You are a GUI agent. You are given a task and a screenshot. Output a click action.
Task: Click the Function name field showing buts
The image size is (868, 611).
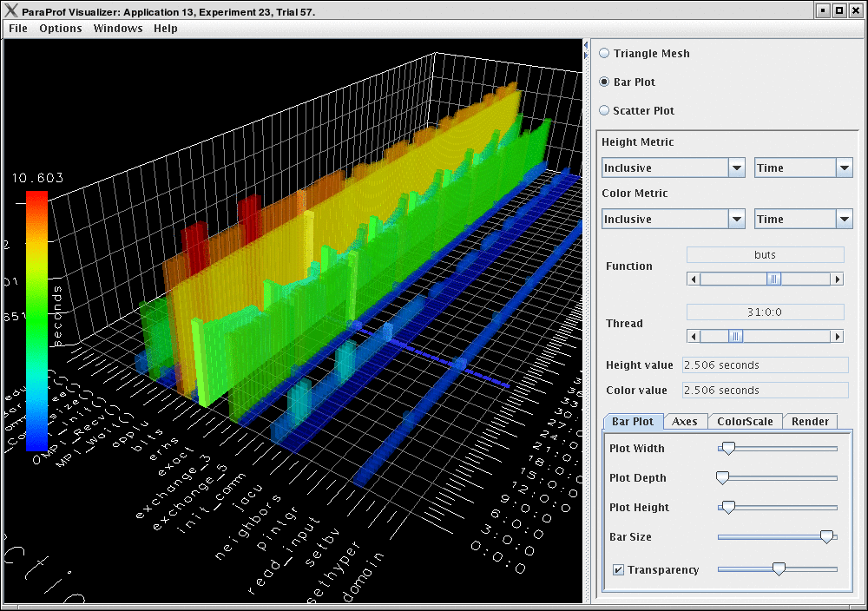click(765, 254)
